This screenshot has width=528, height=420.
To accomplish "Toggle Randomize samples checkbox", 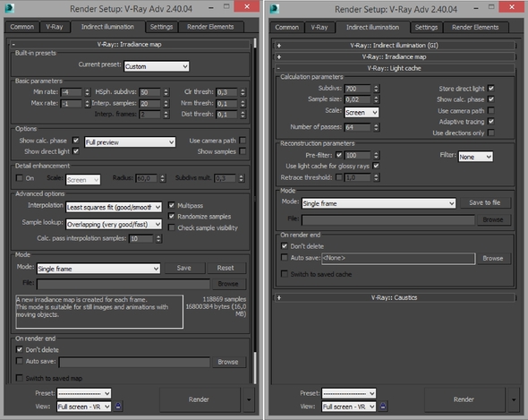I will (172, 216).
